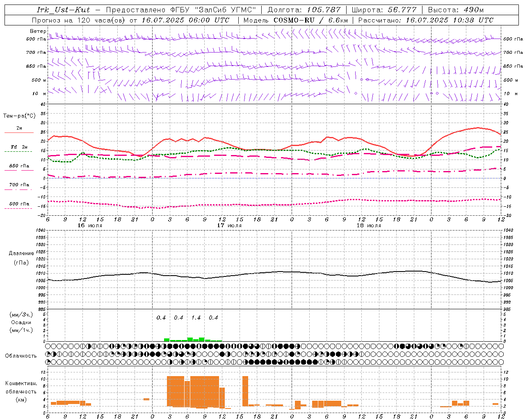This screenshot has width=525, height=420.
Task: Click the (мм/1ч.) precipitation unit label
Action: tap(21, 330)
